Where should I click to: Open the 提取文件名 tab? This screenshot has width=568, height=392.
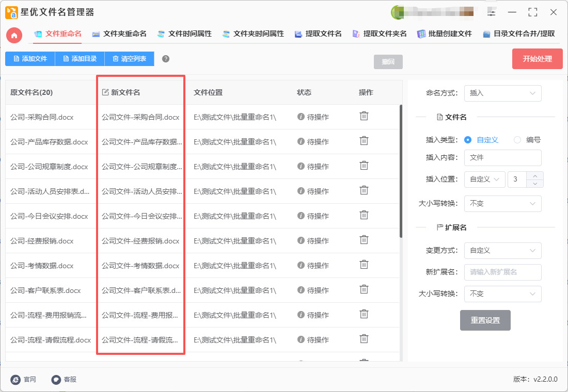pos(318,34)
